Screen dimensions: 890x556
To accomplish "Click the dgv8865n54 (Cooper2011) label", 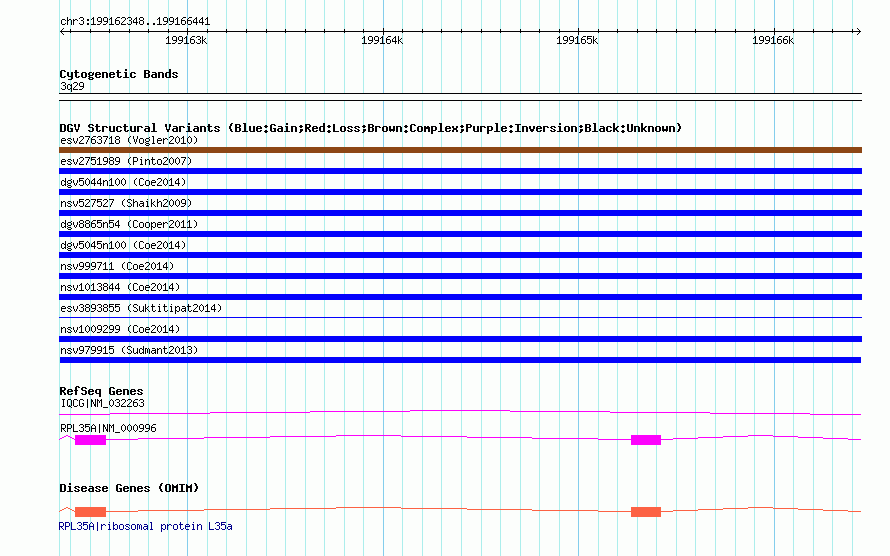I will pyautogui.click(x=129, y=224).
